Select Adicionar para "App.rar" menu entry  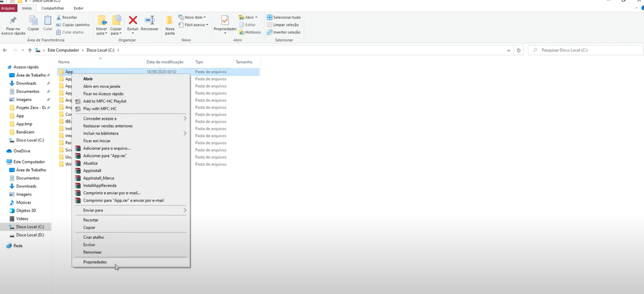105,156
